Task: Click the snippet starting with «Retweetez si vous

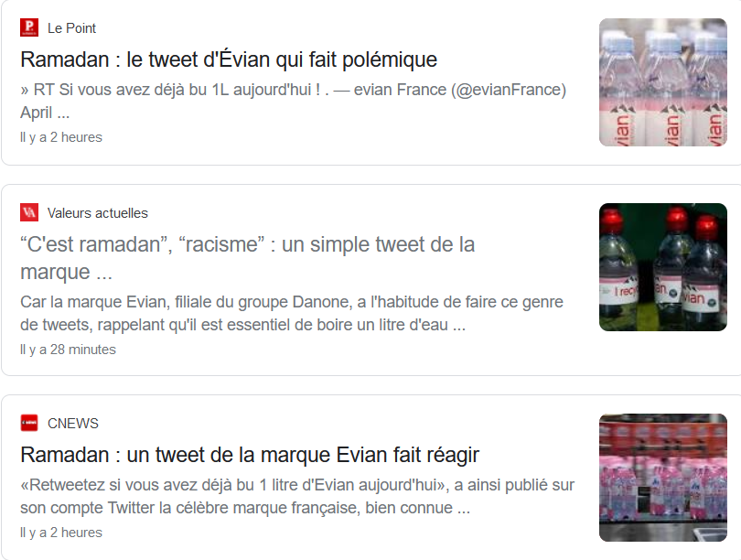Action: (297, 496)
